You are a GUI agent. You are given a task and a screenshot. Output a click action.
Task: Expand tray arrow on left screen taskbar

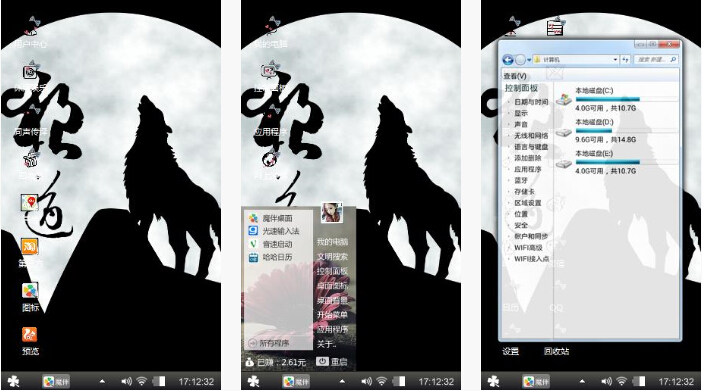(x=102, y=382)
